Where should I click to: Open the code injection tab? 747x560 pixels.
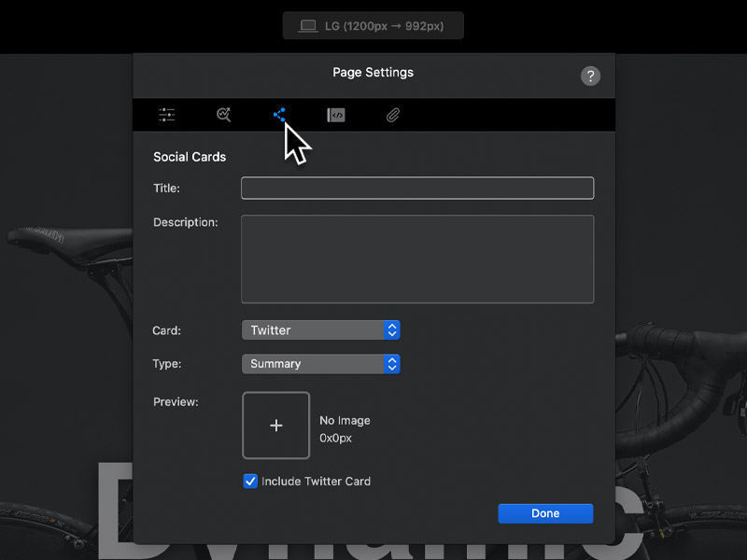336,115
